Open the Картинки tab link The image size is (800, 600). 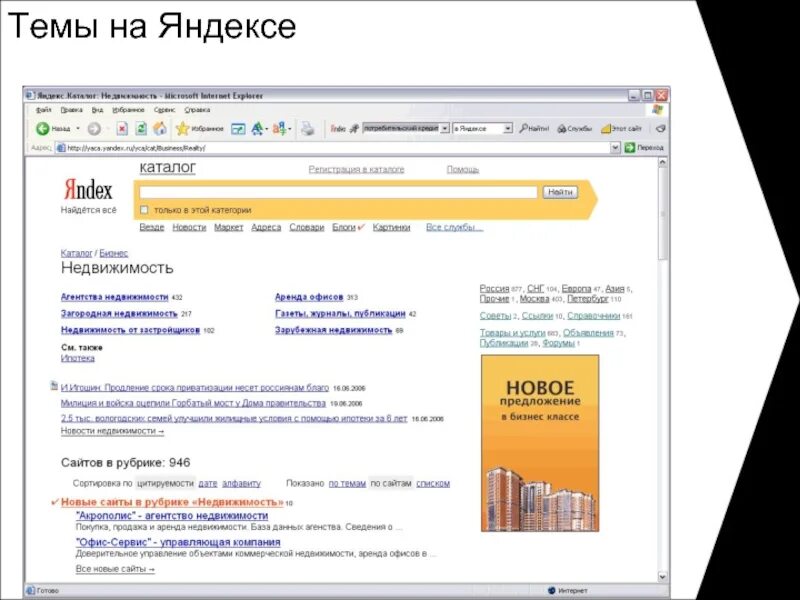(x=391, y=227)
